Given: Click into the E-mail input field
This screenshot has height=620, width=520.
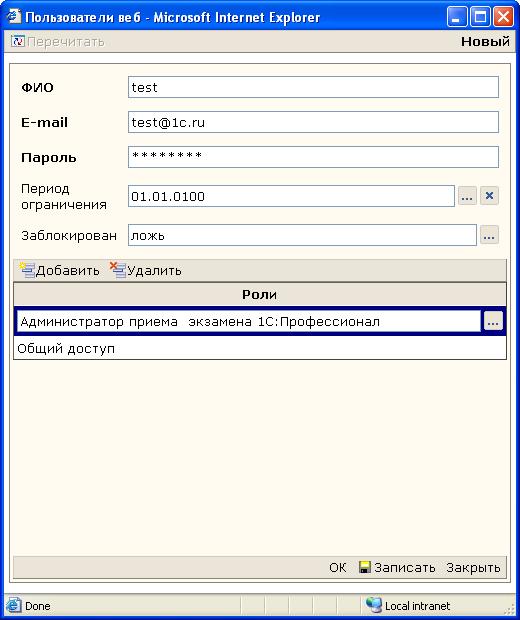Looking at the screenshot, I should [313, 122].
